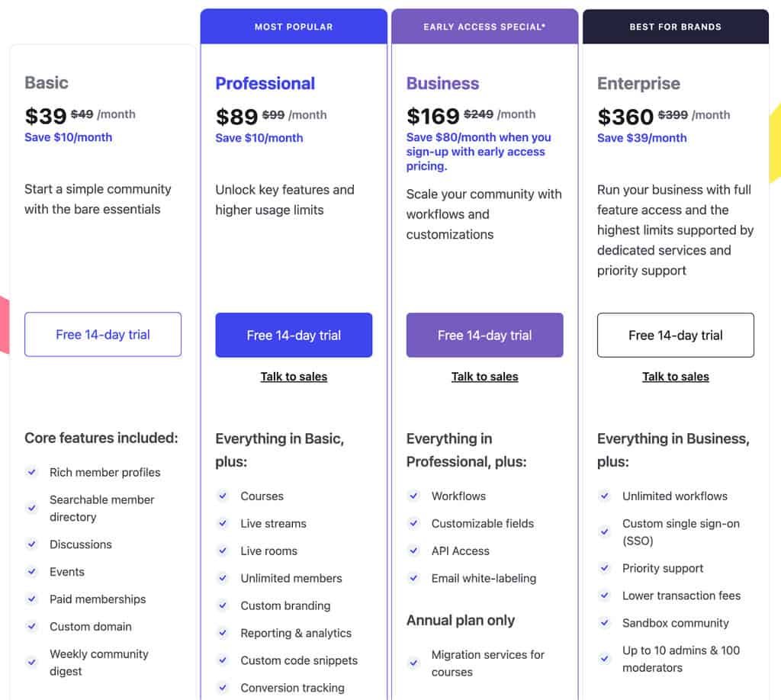Start the Enterprise free 14-day trial
This screenshot has height=700, width=781.
675,335
